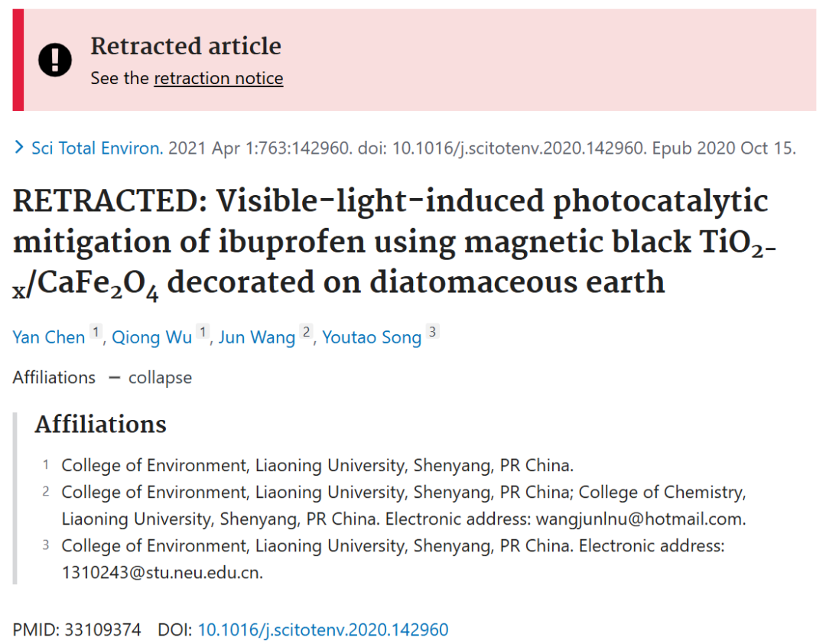Screen dimensions: 826x644
Task: Click the Affiliations heading text
Action: pyautogui.click(x=101, y=424)
